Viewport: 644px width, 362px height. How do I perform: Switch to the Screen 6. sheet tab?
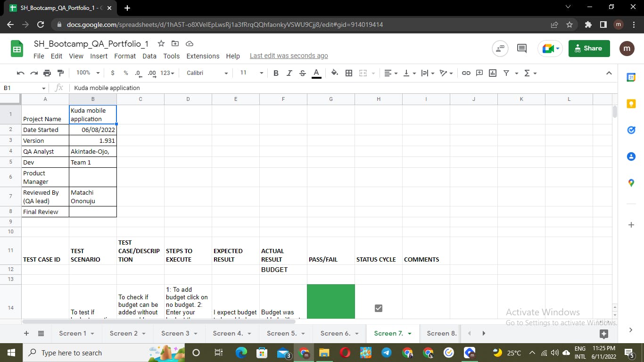(339, 333)
